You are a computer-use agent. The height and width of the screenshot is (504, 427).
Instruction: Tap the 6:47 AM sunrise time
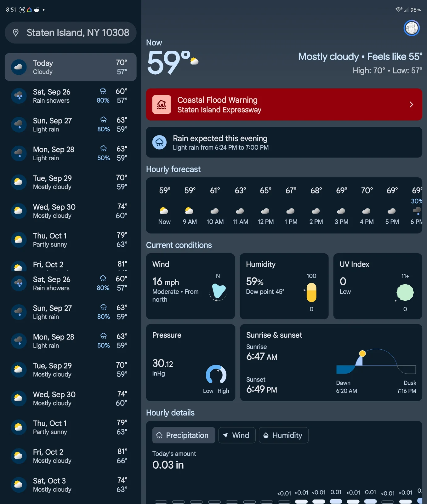[x=262, y=357]
